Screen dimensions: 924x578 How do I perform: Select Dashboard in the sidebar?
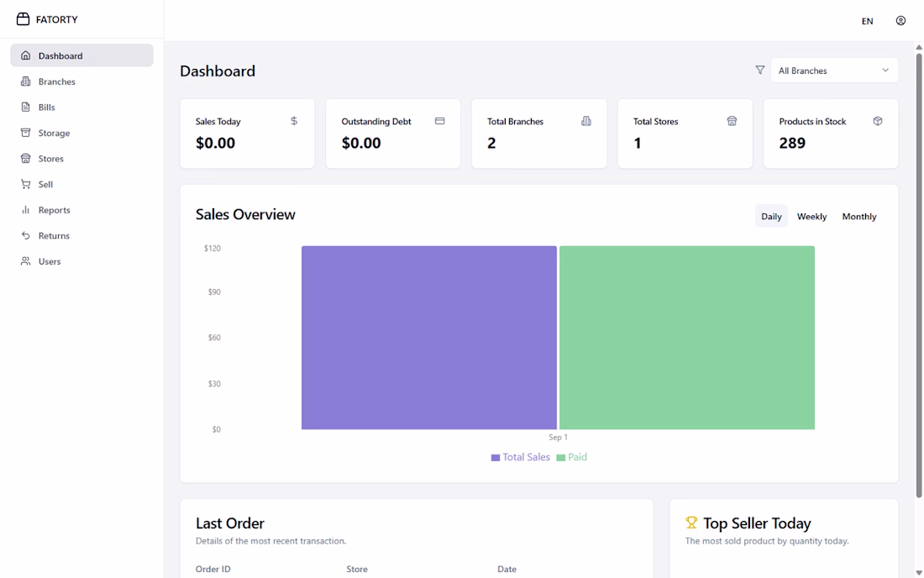[x=82, y=55]
